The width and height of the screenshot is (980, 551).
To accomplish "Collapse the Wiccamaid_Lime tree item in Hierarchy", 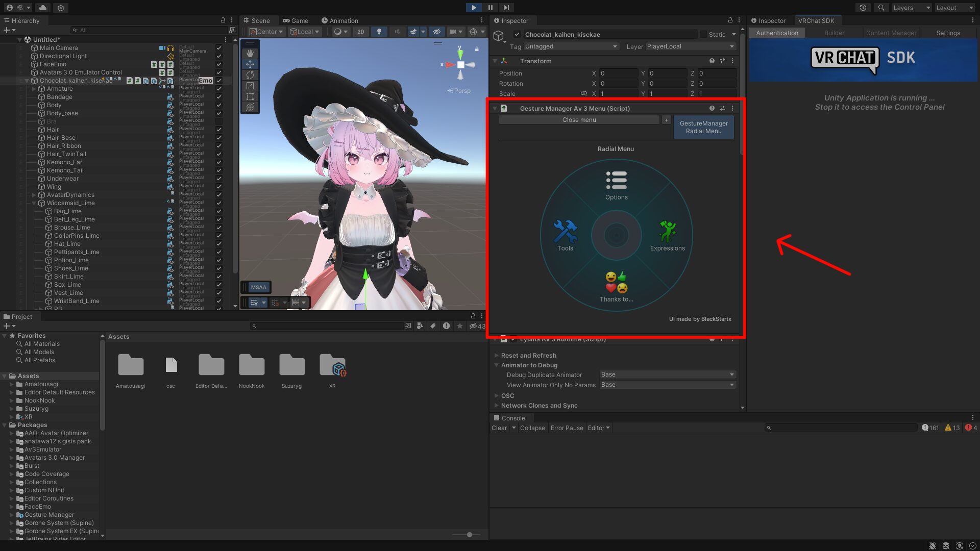I will [x=34, y=203].
